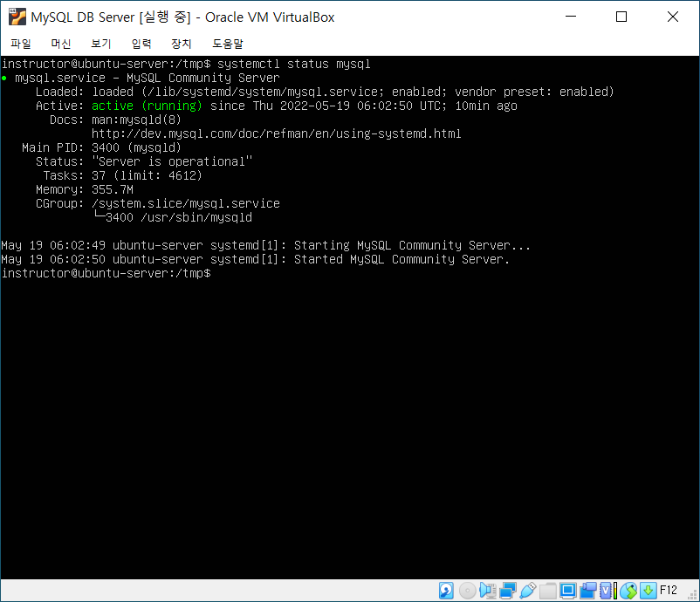Click the optical drive status icon
The height and width of the screenshot is (602, 700).
(x=468, y=591)
